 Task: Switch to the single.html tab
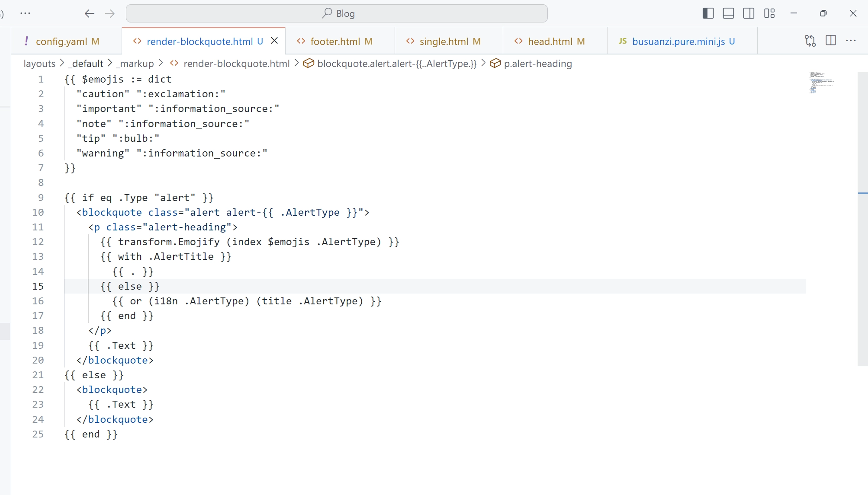coord(449,41)
